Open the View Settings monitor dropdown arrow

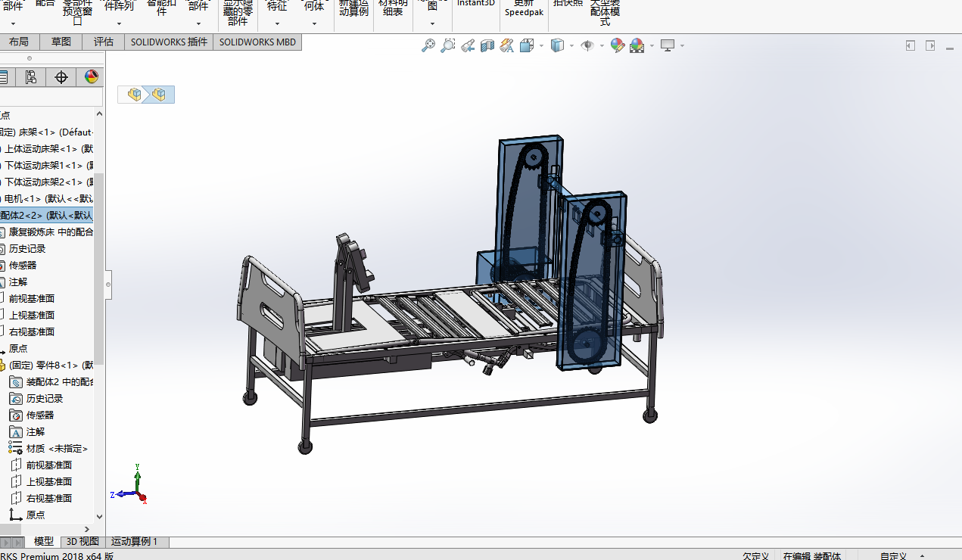pyautogui.click(x=682, y=46)
